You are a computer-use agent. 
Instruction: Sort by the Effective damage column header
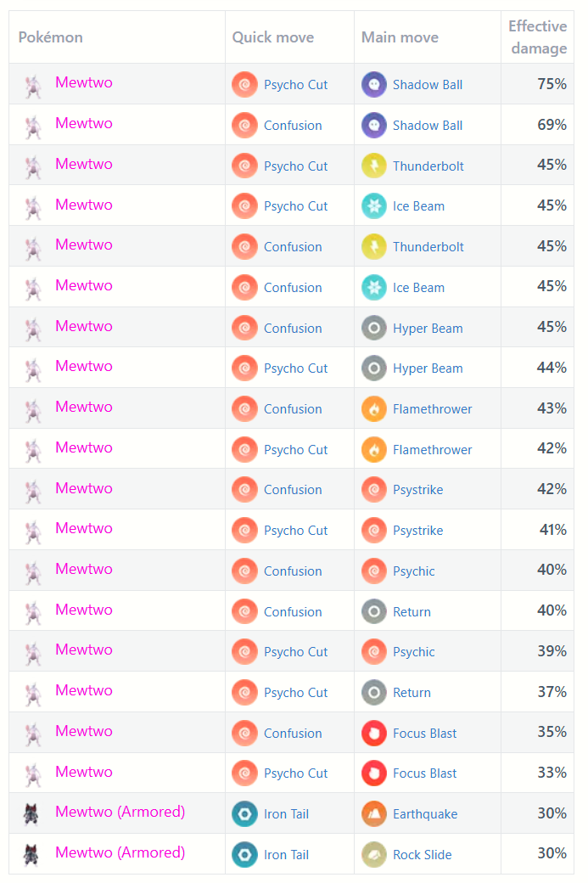(x=537, y=37)
